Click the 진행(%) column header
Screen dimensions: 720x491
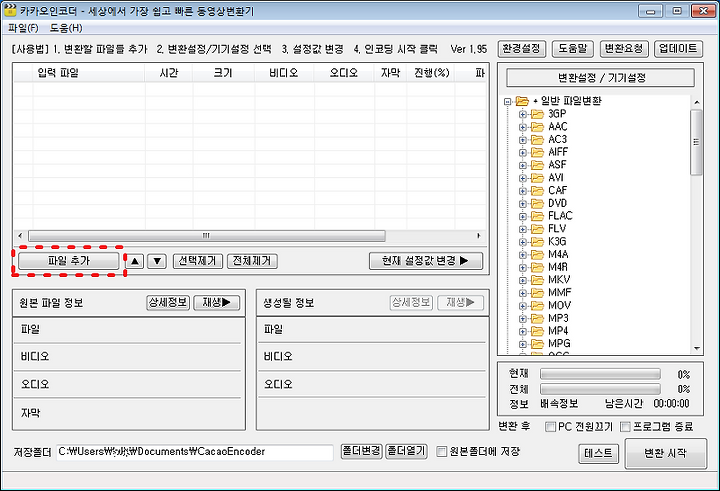click(431, 73)
